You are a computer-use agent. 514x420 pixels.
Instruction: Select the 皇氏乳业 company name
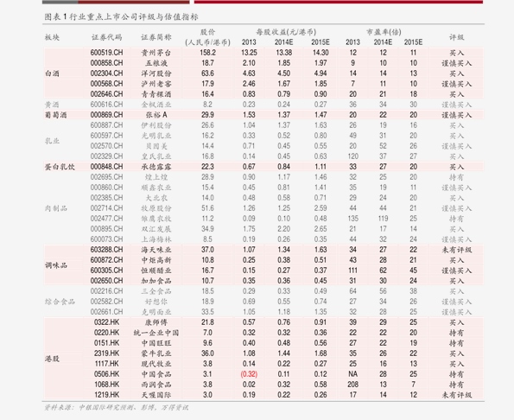click(156, 156)
